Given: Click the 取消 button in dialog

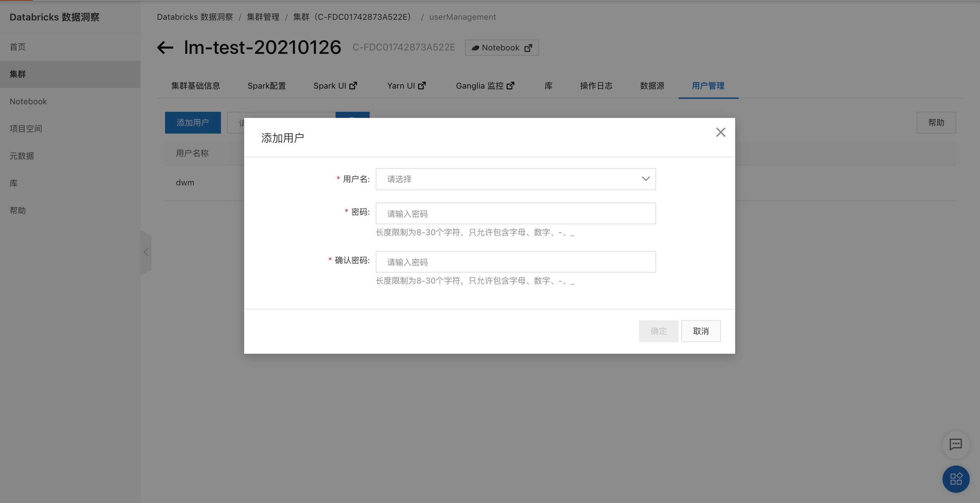Looking at the screenshot, I should point(701,331).
